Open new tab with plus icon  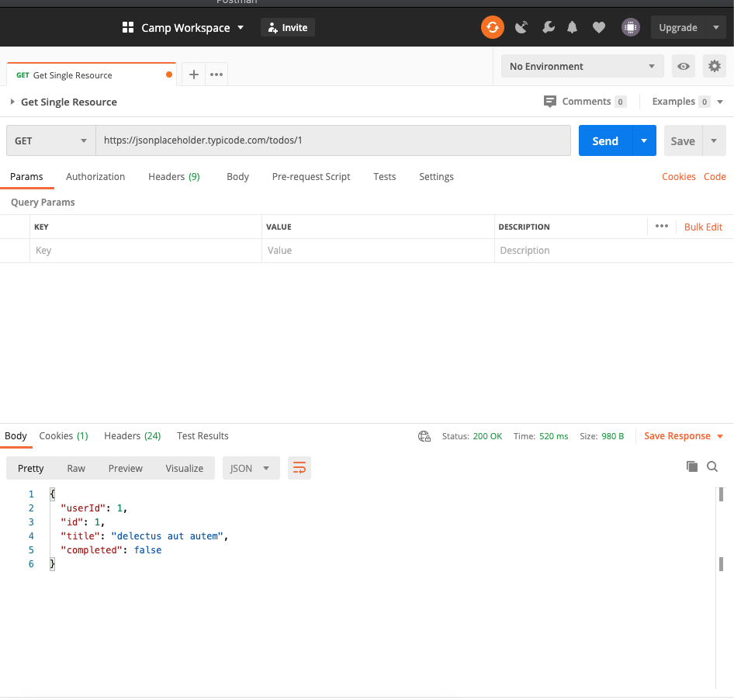(194, 75)
